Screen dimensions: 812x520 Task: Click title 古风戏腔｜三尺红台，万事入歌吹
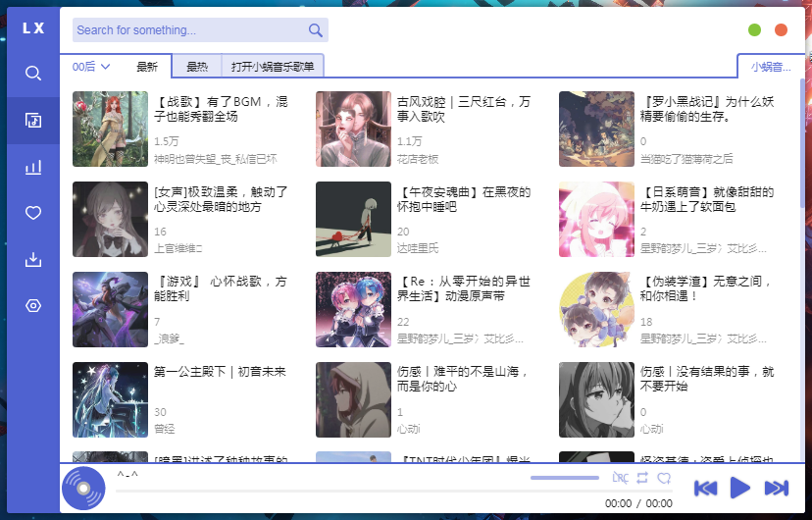[464, 109]
